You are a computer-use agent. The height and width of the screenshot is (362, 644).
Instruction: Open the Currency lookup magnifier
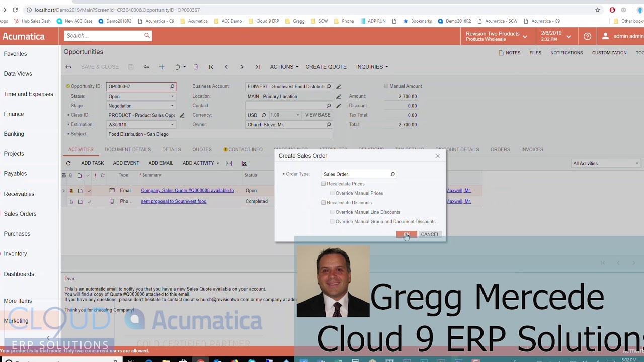[x=263, y=115]
